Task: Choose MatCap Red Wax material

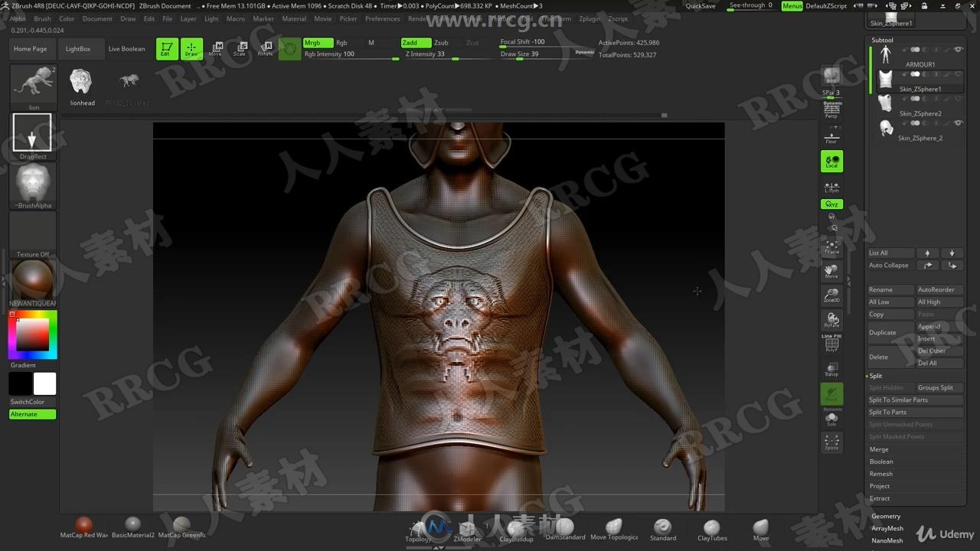Action: (x=83, y=528)
